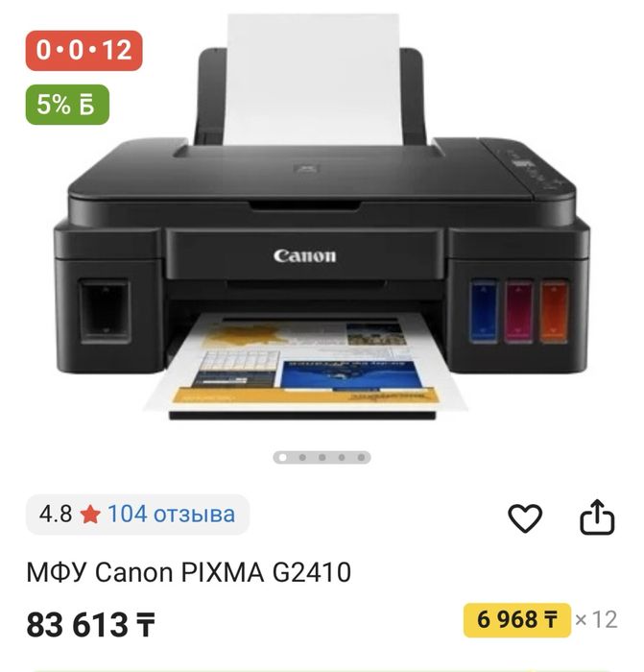Viewport: 644px width, 672px height.
Task: Open the 104 отзыва reviews link
Action: [171, 514]
